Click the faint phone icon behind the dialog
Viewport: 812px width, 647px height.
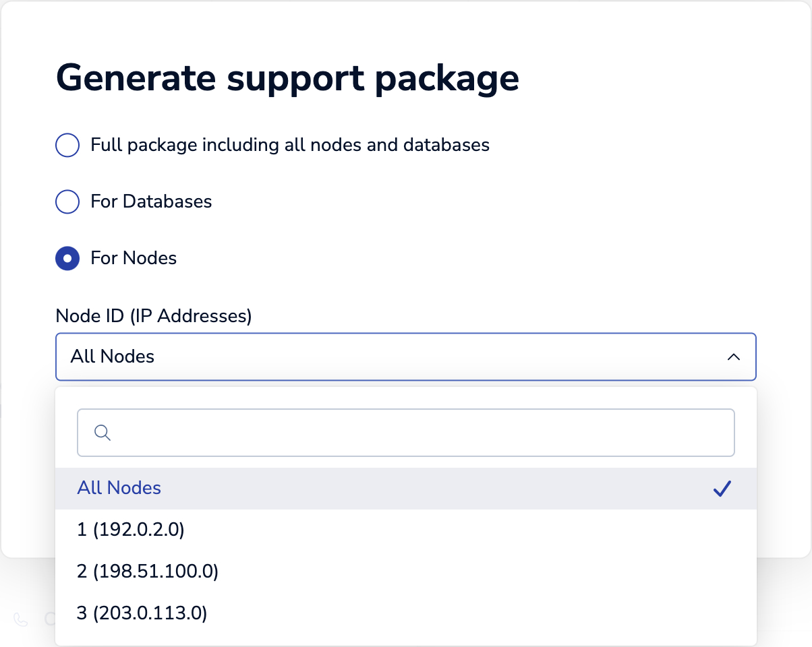coord(21,619)
